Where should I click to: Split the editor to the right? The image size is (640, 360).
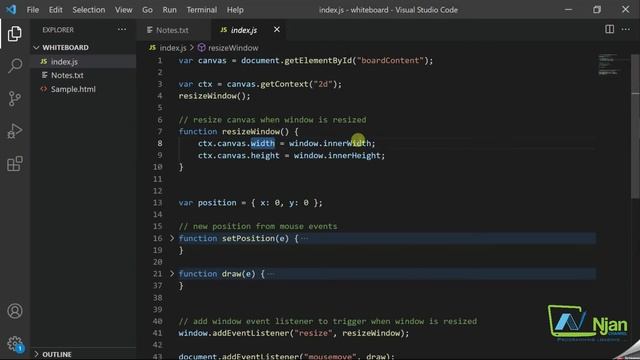point(609,29)
